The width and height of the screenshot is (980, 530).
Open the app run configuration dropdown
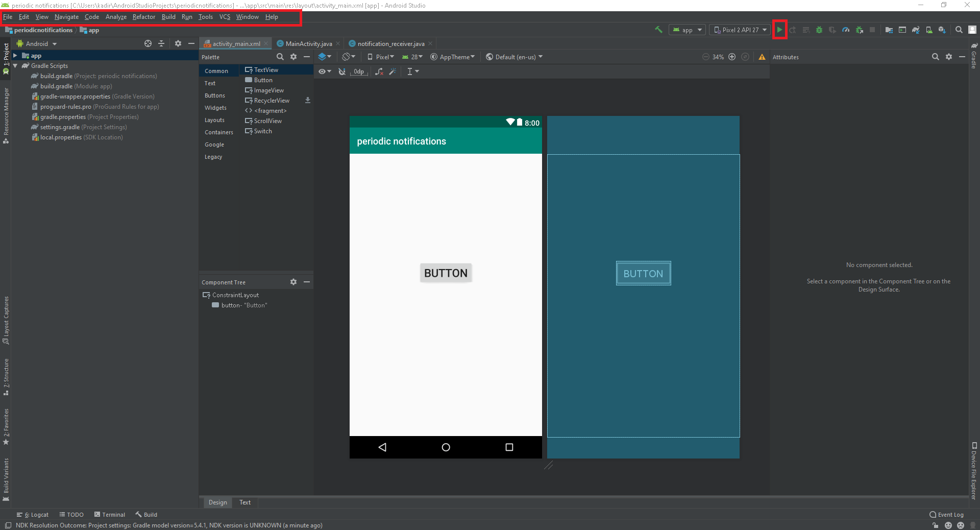click(x=687, y=30)
